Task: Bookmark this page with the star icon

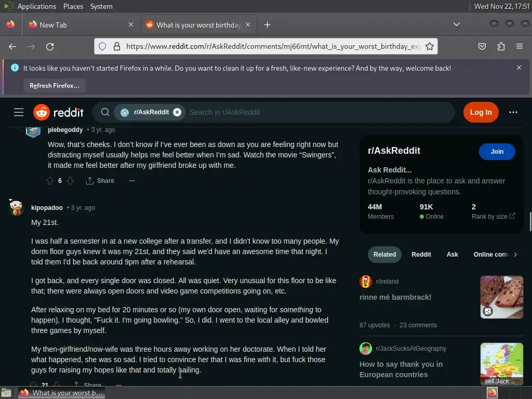Action: pos(430,46)
